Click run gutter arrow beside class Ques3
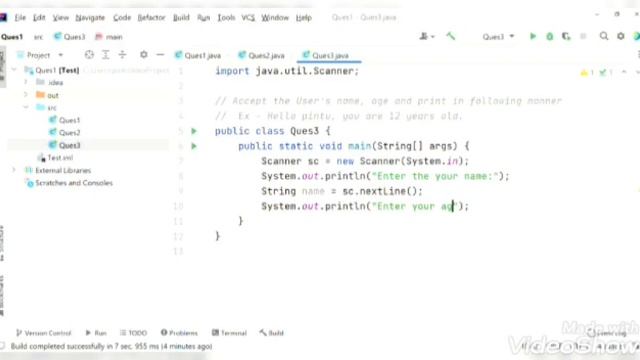640x360 pixels. pos(194,131)
